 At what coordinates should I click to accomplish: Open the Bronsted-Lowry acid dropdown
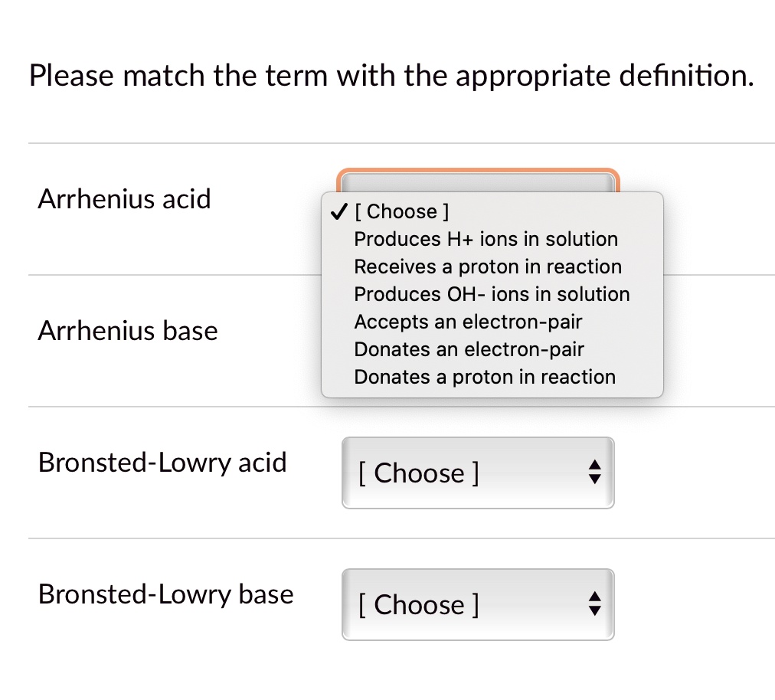point(478,473)
